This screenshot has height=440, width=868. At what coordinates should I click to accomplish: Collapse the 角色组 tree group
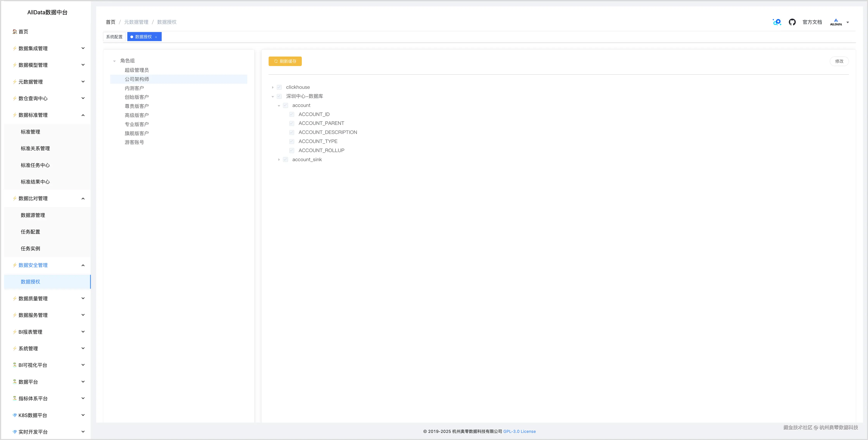click(x=114, y=61)
